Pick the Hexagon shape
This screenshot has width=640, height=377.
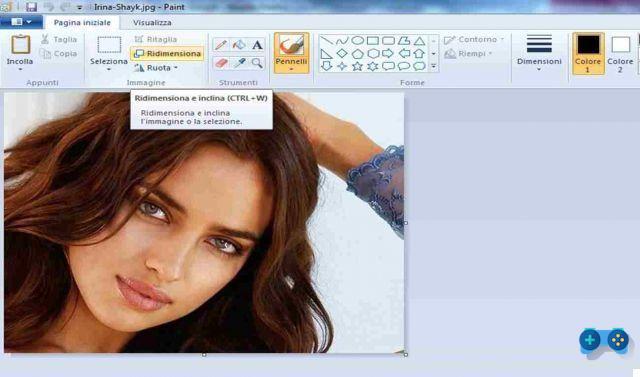[373, 53]
